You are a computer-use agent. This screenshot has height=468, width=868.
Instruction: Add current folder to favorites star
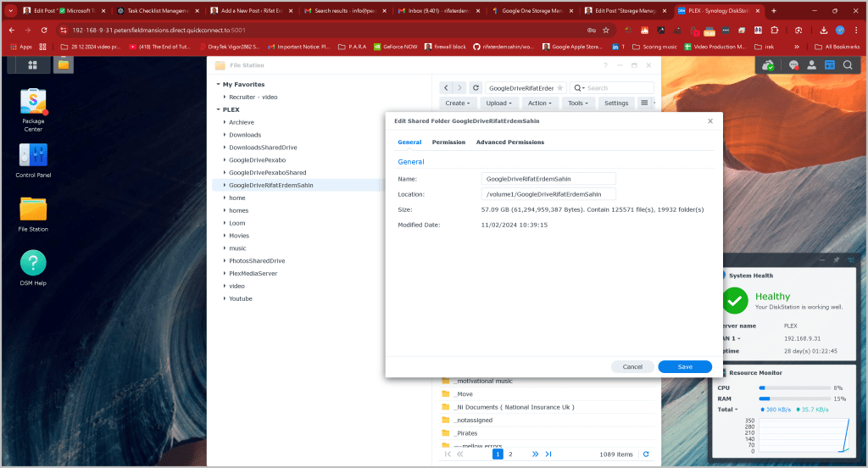pos(559,88)
